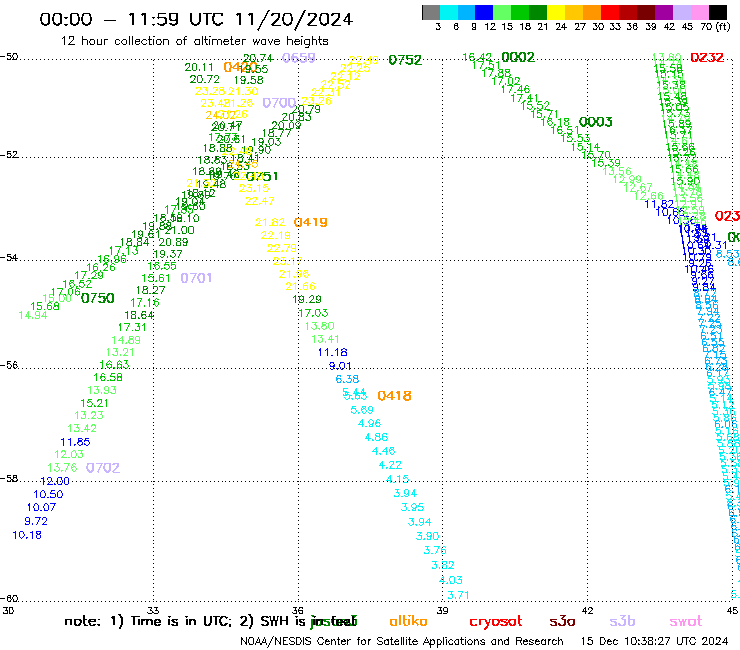Select the black swatch at legend end
Screen dimensions: 740x650
coord(716,12)
